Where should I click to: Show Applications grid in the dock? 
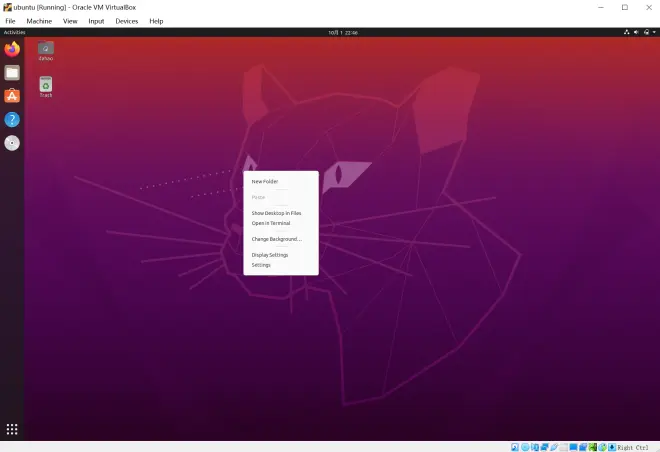(x=12, y=429)
